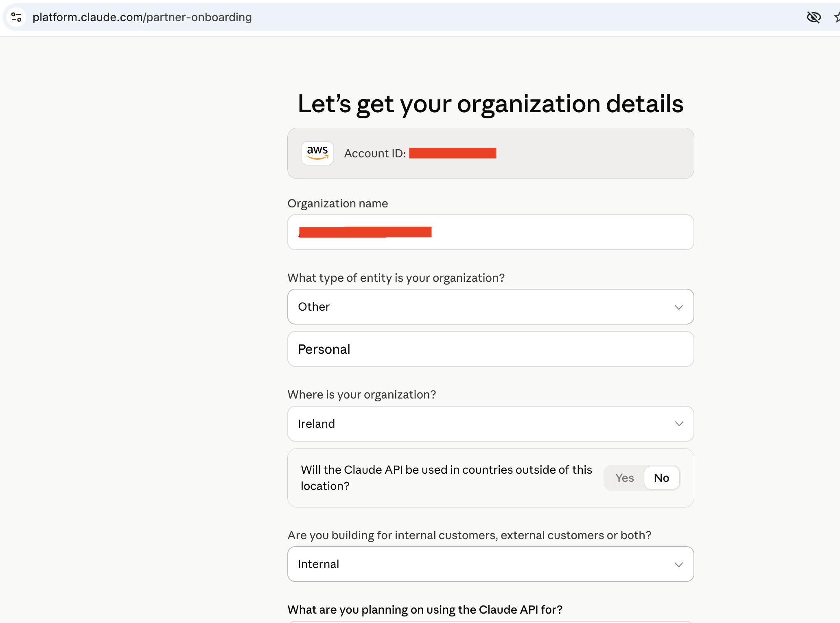The width and height of the screenshot is (840, 623).
Task: Click the chevron on the Ireland dropdown
Action: 679,424
